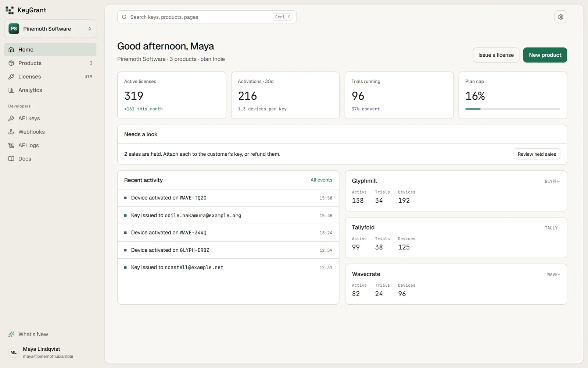
Task: Select Device activated on WAVE-34WQ event
Action: click(x=228, y=233)
